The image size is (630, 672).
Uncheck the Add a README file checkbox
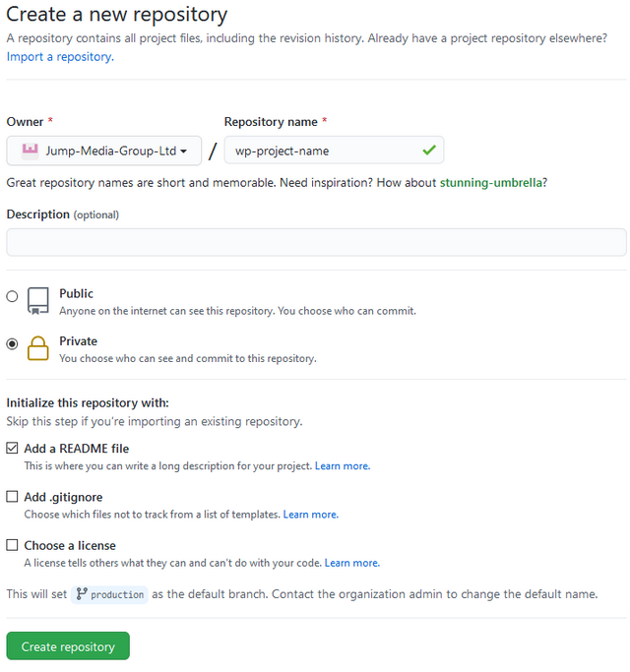[13, 449]
